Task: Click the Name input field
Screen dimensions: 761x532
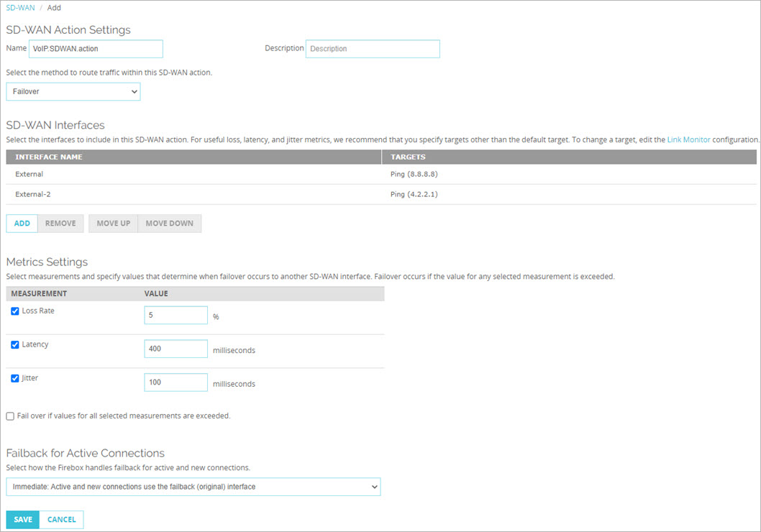Action: point(96,49)
